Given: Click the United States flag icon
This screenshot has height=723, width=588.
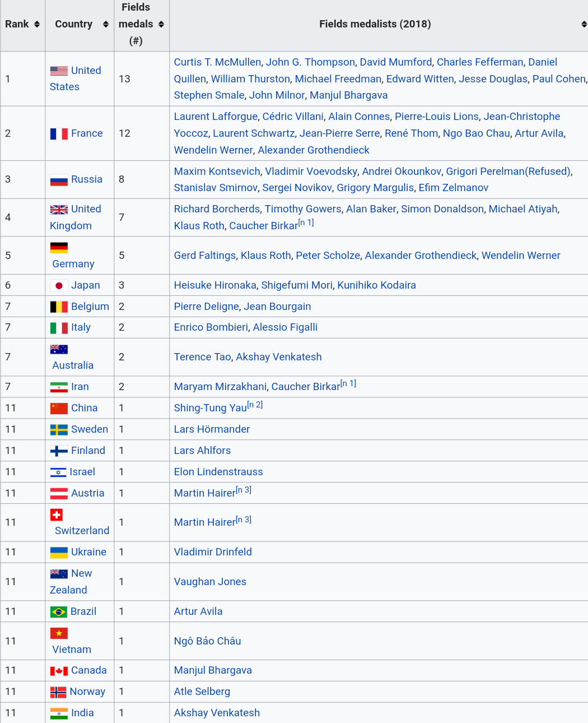Looking at the screenshot, I should pyautogui.click(x=59, y=71).
